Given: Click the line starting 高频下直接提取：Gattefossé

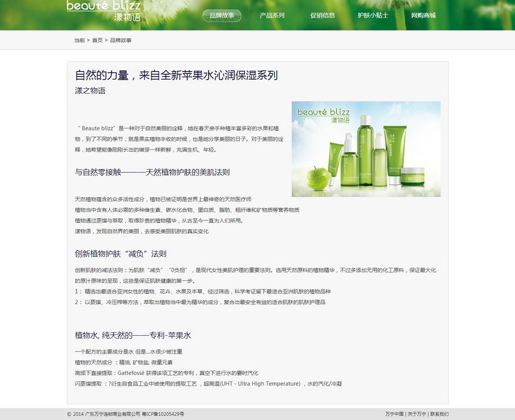Looking at the screenshot, I should tap(167, 373).
